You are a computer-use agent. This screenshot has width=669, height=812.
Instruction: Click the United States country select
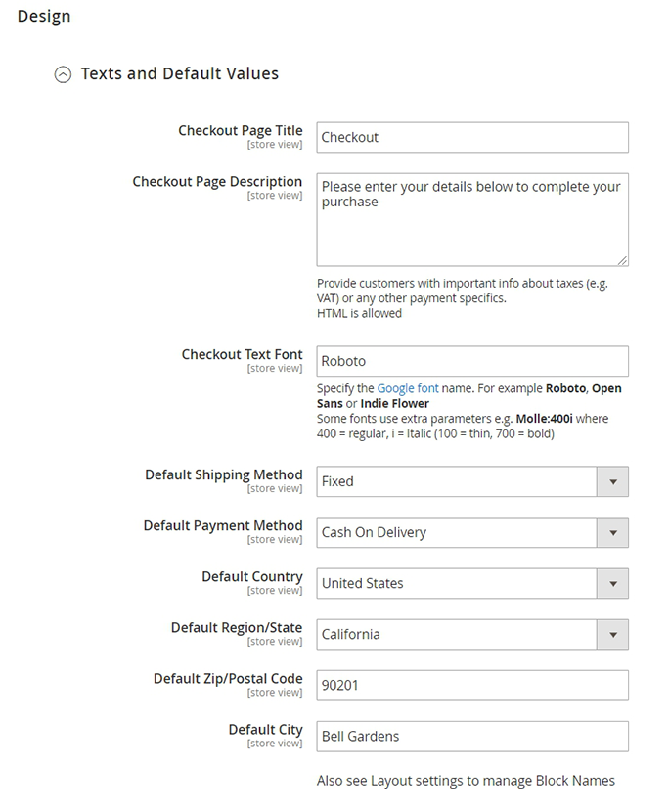[457, 583]
